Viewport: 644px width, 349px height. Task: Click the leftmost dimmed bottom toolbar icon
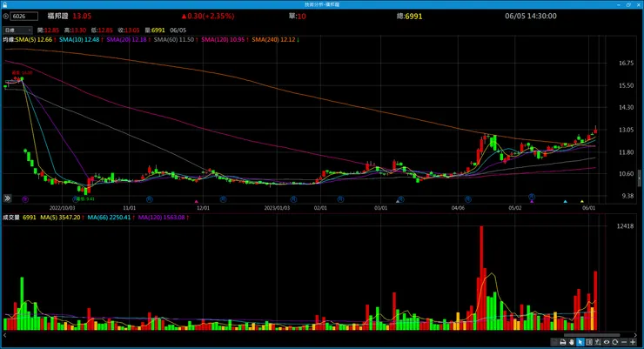coord(554,342)
